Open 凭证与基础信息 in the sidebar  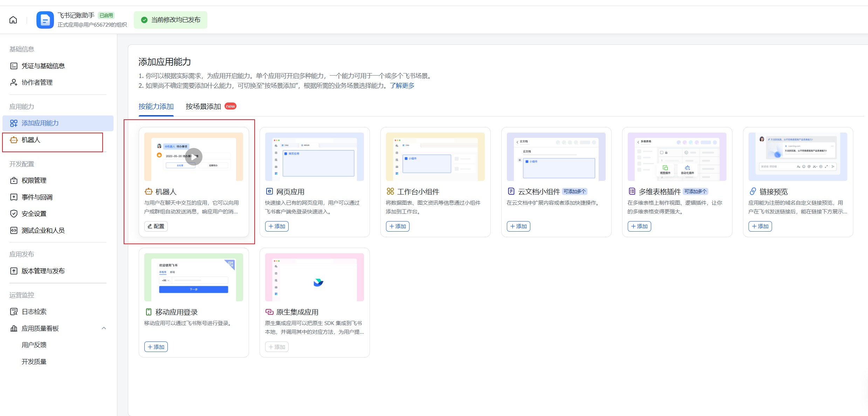click(x=58, y=66)
